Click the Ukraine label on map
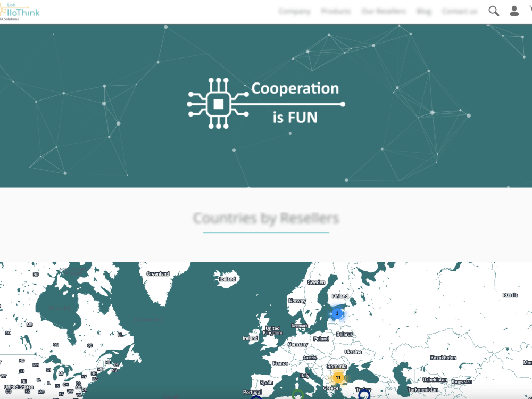532x399 pixels. pos(353,352)
